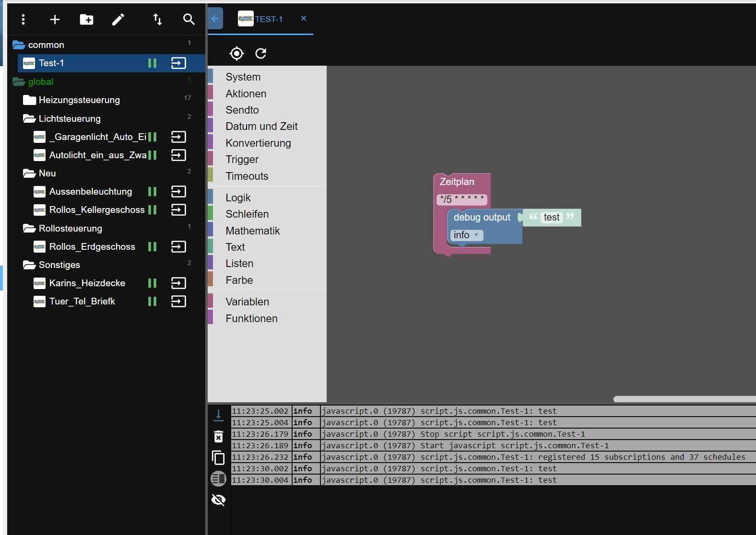The height and width of the screenshot is (535, 756).
Task: Pause the Rollos_Erdgeschoss script
Action: (x=153, y=247)
